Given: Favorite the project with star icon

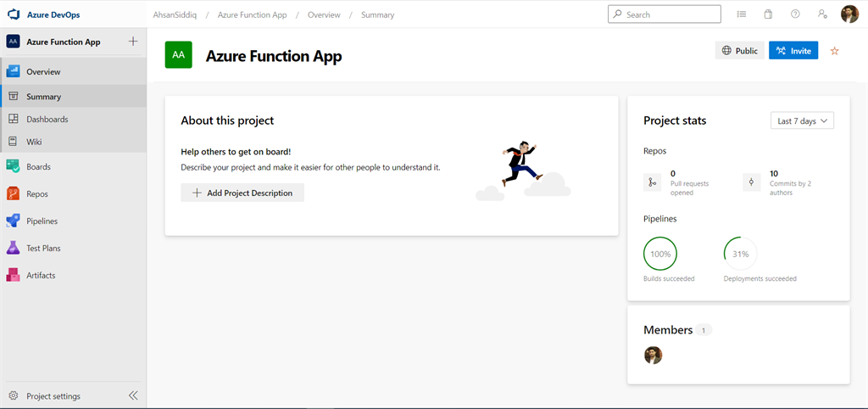Looking at the screenshot, I should click(x=835, y=51).
